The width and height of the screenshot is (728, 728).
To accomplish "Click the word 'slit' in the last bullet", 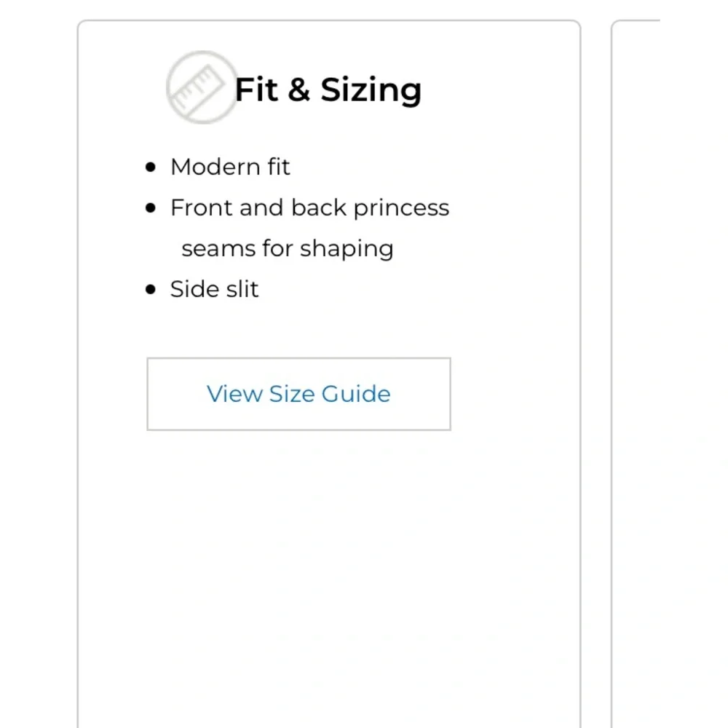I will tap(242, 289).
